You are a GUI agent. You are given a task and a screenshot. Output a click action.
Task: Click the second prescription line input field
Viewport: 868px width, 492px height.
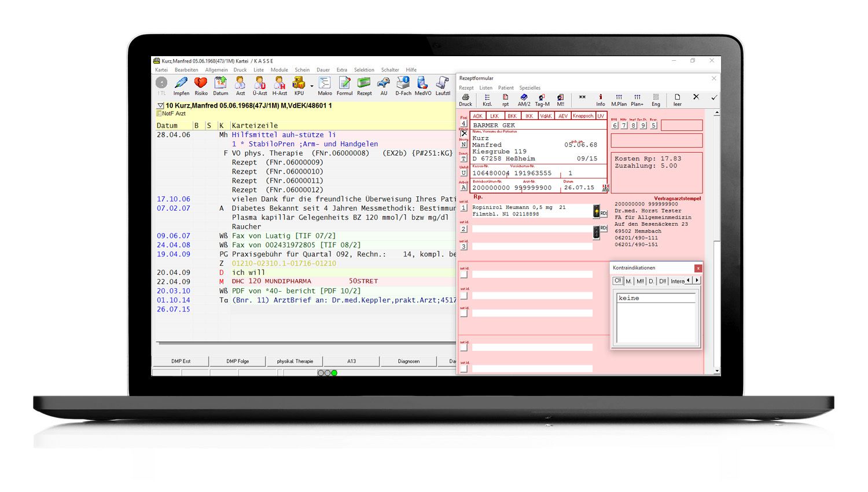[x=531, y=230]
